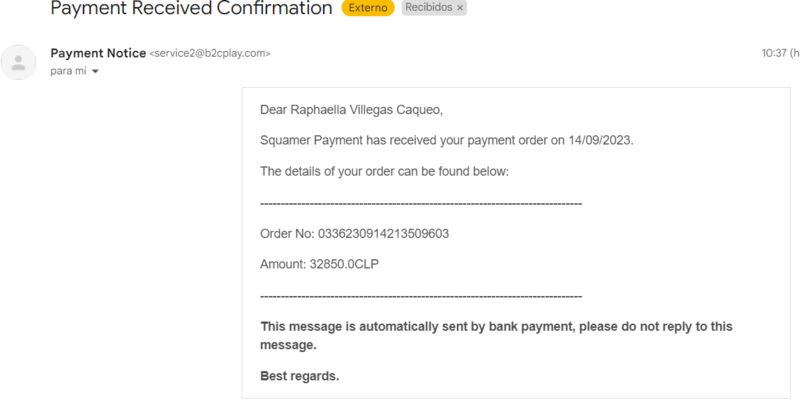Viewport: 800px width, 403px height.
Task: Click the bold automatically sent notice
Action: point(496,336)
